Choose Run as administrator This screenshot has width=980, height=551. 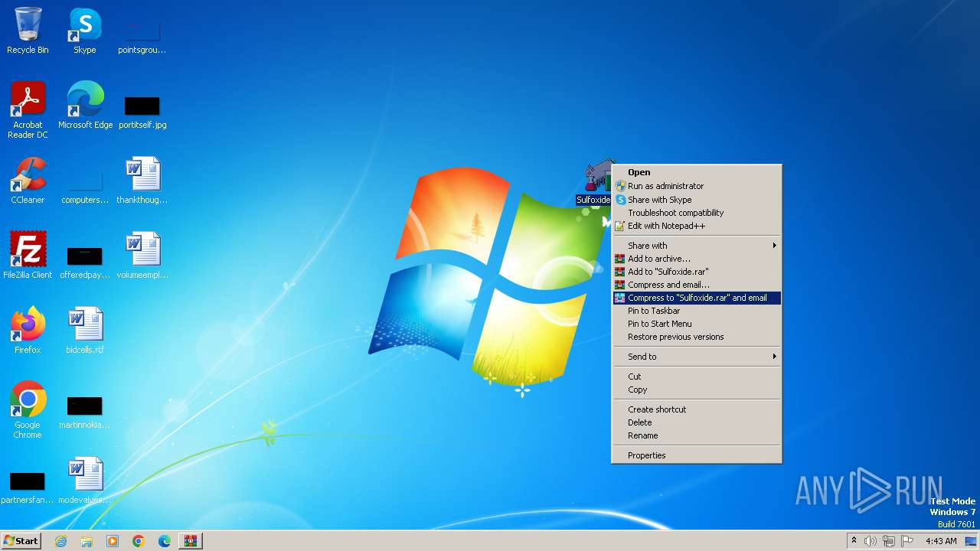click(697, 186)
